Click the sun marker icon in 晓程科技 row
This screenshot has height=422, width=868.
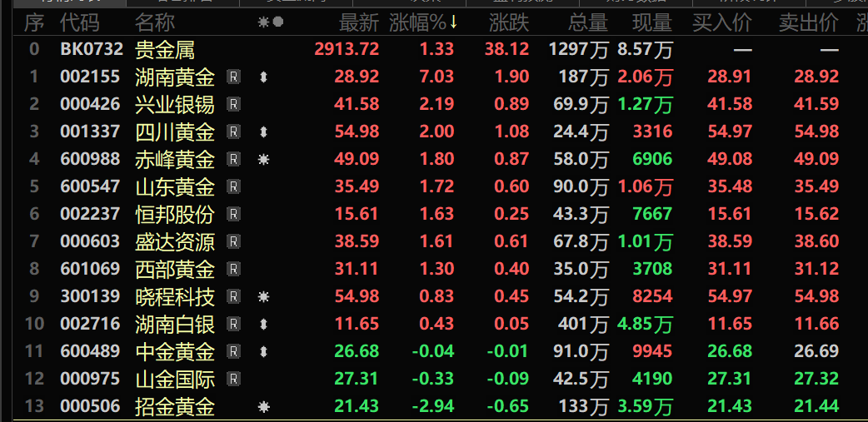[x=263, y=297]
